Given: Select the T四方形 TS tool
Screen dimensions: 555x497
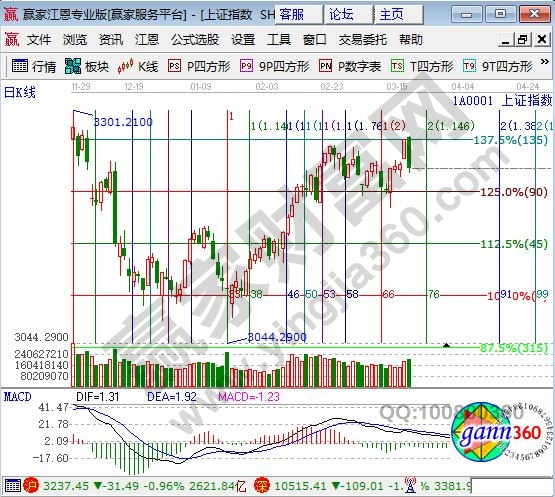Looking at the screenshot, I should [x=422, y=66].
